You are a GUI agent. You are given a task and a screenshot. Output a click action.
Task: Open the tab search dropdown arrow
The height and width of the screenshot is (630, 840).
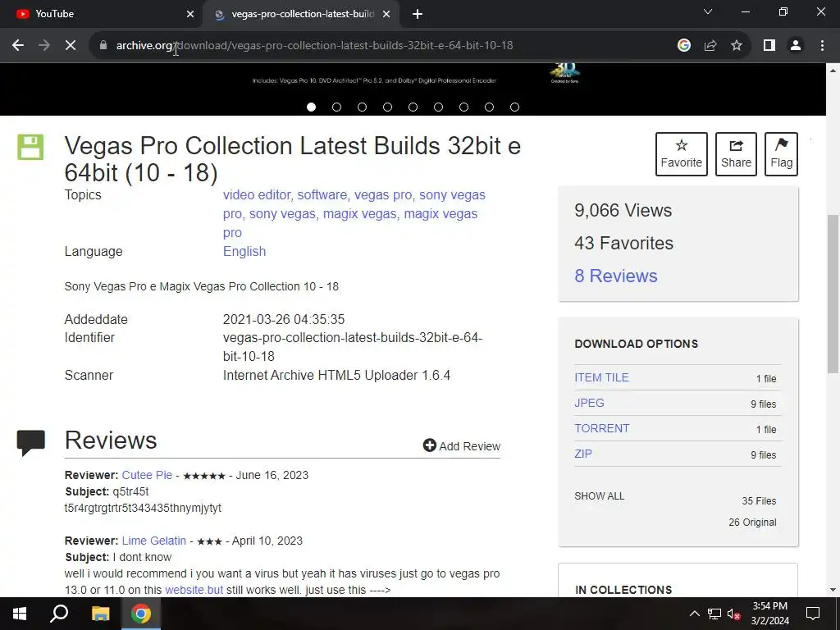pyautogui.click(x=708, y=11)
